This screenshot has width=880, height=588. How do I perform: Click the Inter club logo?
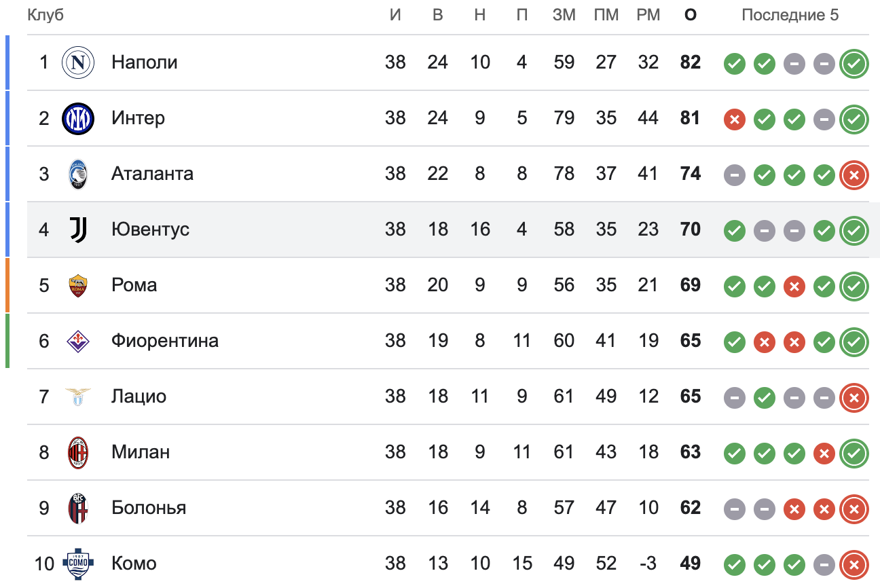[77, 118]
